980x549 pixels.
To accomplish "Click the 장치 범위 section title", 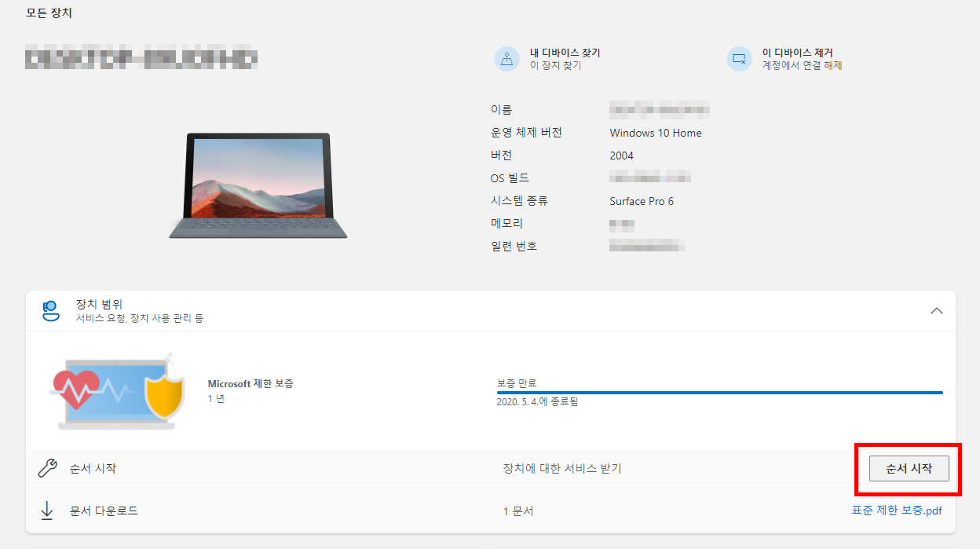I will pyautogui.click(x=99, y=304).
